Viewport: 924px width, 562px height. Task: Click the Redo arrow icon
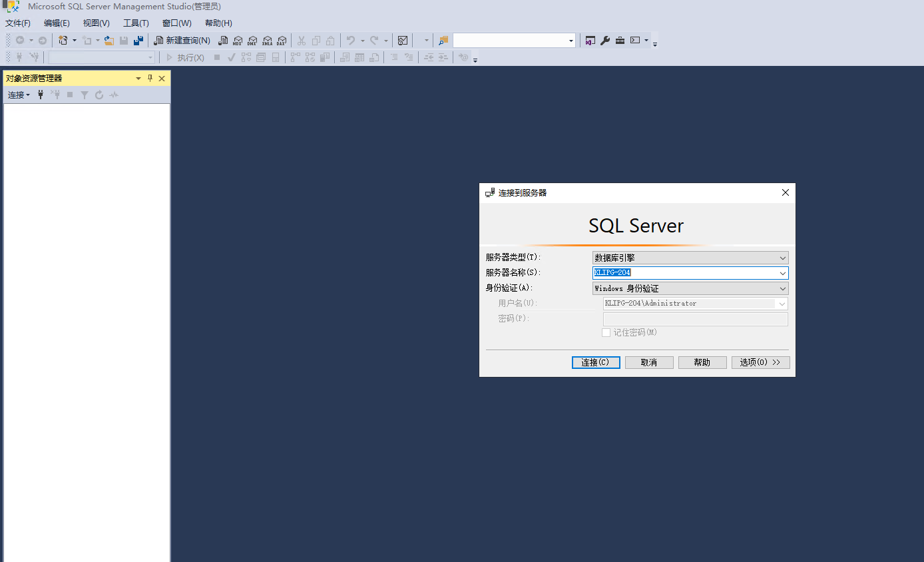374,41
